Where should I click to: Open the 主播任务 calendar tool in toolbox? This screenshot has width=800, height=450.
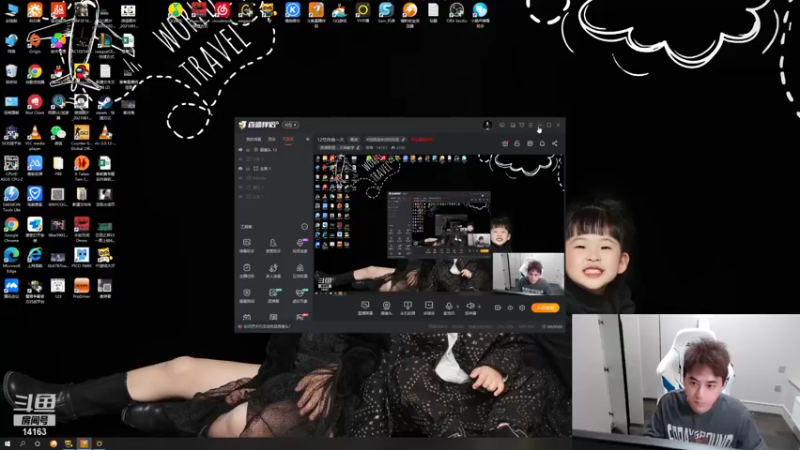246,270
